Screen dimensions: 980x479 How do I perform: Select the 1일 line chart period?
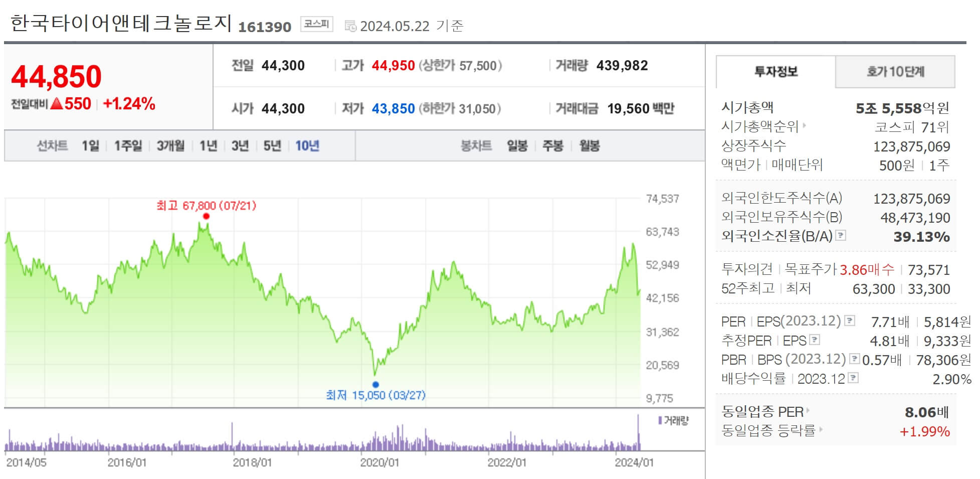(x=90, y=146)
